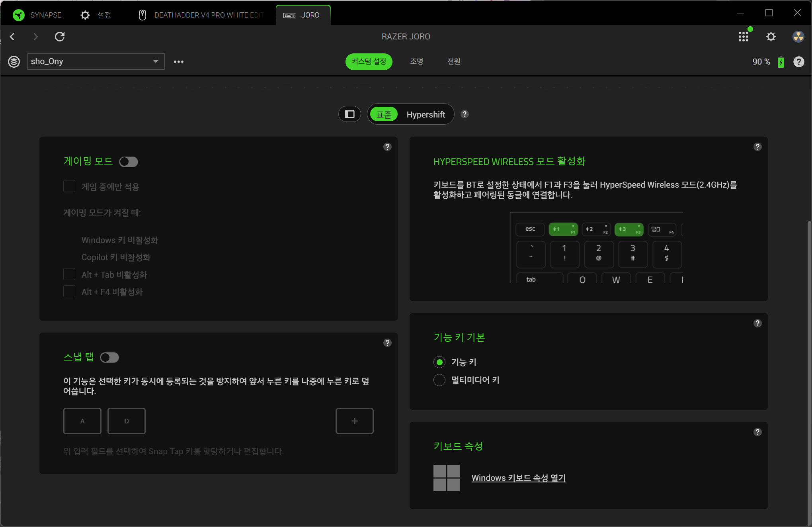The width and height of the screenshot is (812, 527).
Task: Enable the 게이밍 모드 toggle
Action: 128,162
